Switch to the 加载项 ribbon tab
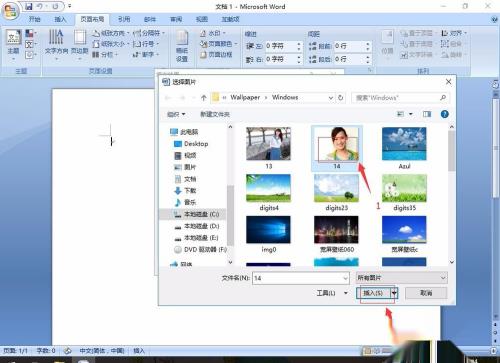Screen dimensions: 500x363 231,19
